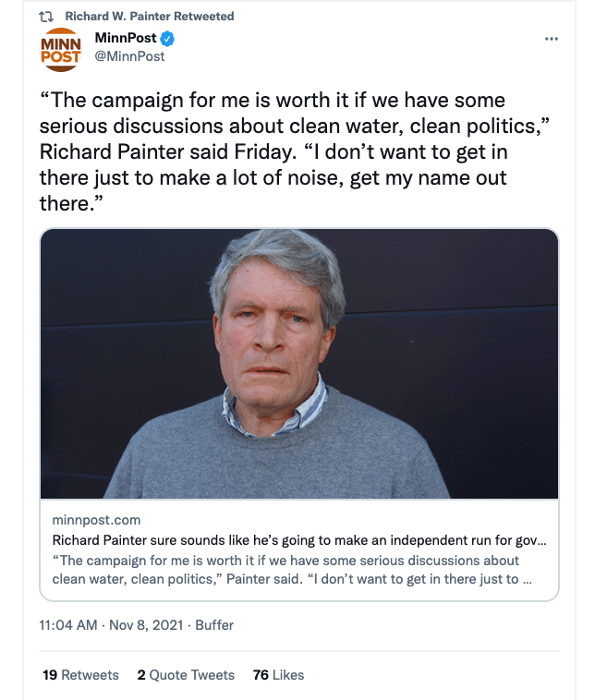Click the blue verified badge beside MinnPost
The height and width of the screenshot is (700, 595).
(x=168, y=39)
